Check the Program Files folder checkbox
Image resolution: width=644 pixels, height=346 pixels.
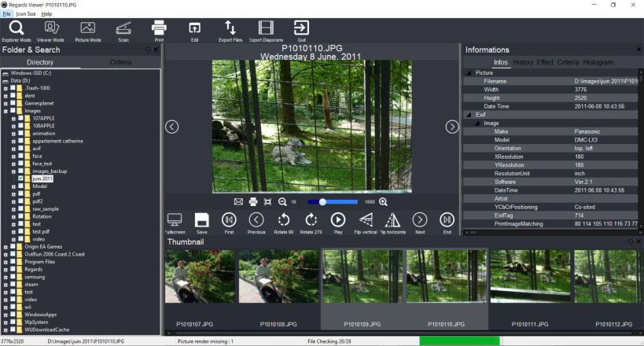point(13,262)
